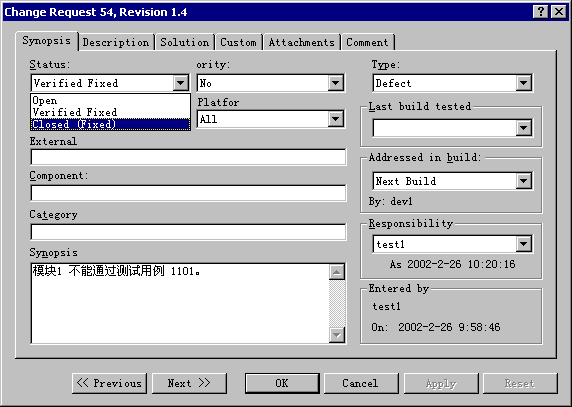Click the Synopsis field label

54,253
